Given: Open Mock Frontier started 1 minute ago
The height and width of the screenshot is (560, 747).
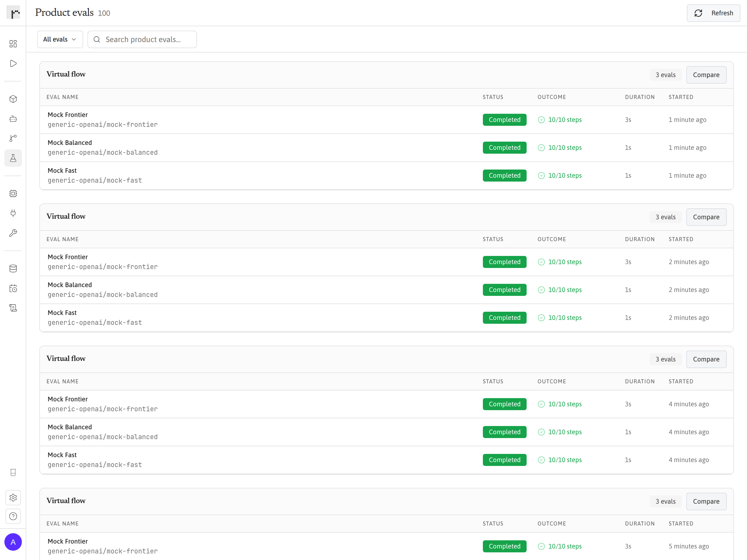Looking at the screenshot, I should click(386, 119).
